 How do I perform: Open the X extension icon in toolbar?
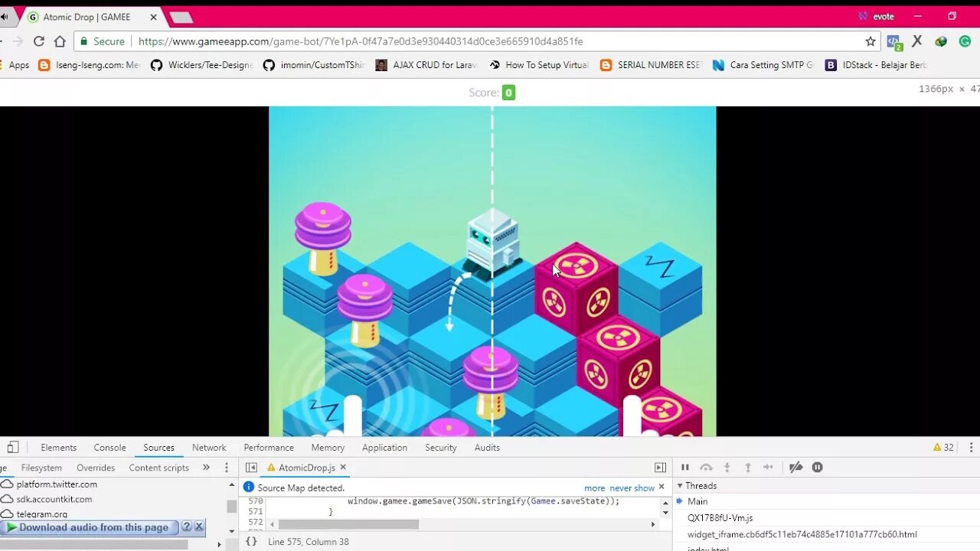click(x=916, y=41)
